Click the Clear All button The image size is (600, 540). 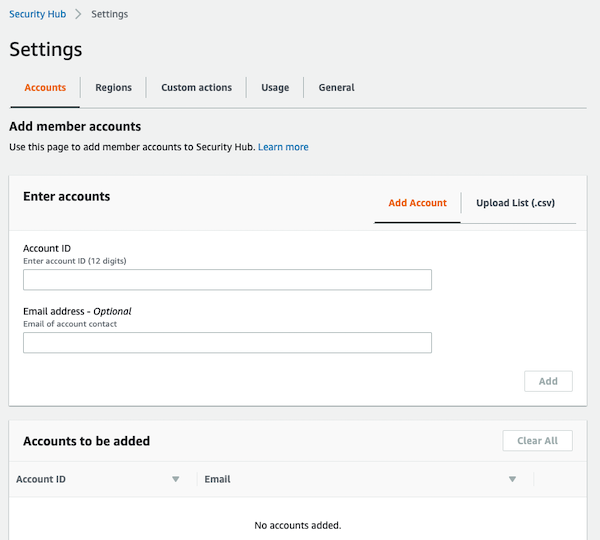click(x=537, y=440)
